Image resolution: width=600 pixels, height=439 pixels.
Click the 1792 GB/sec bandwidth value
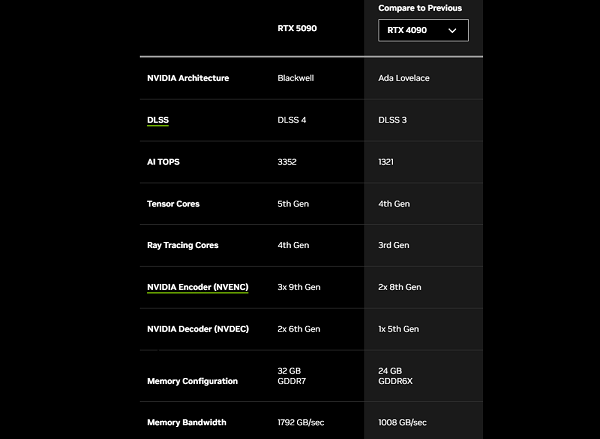pyautogui.click(x=301, y=423)
